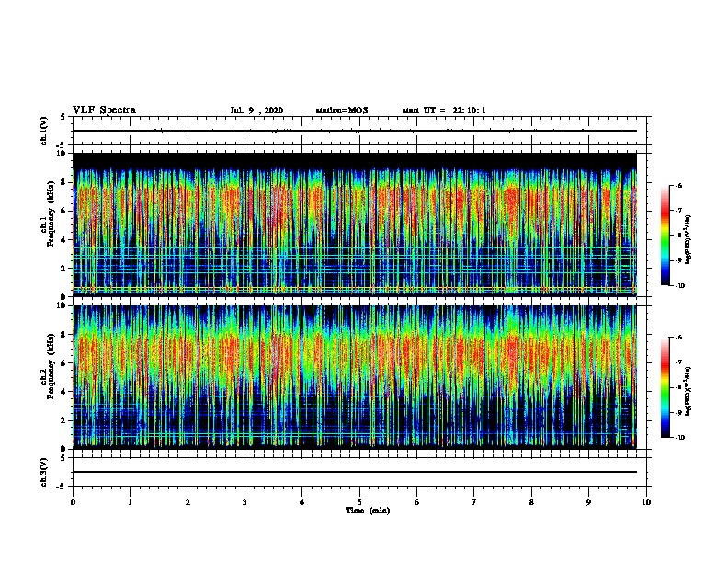Click the "4" kHz tick of ch.2 panel

(x=64, y=392)
